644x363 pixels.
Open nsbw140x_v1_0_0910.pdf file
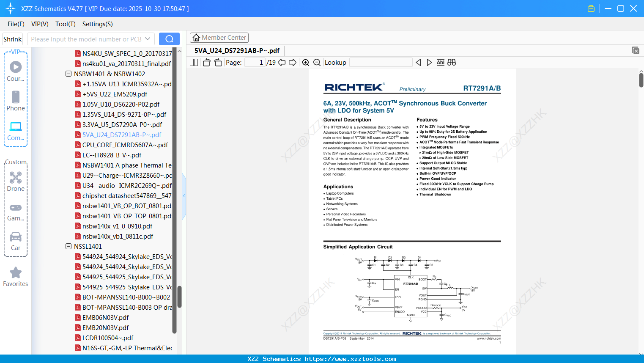[x=117, y=226]
